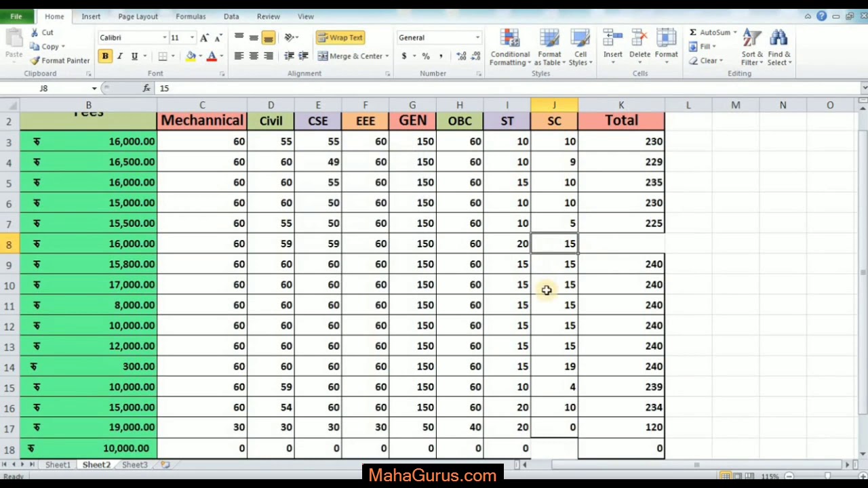Select the row 8 header
Screen dimensions: 868x488
point(9,244)
